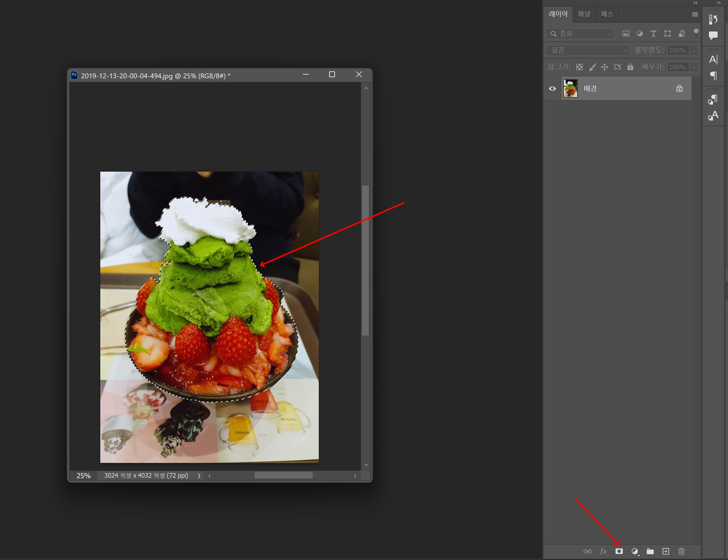Hide the 배경 layer with eye icon
Viewport: 728px width, 560px height.
(x=552, y=88)
